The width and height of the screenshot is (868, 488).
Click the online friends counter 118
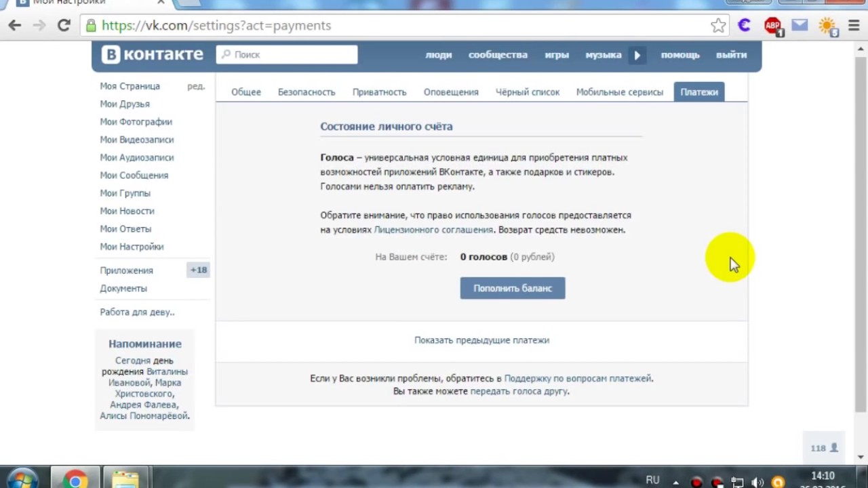[824, 448]
